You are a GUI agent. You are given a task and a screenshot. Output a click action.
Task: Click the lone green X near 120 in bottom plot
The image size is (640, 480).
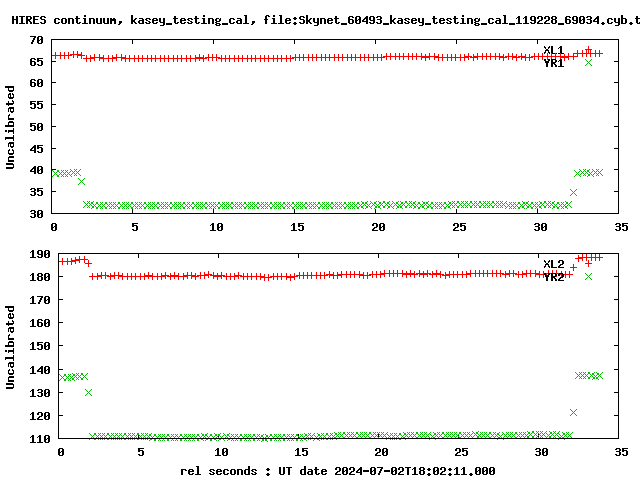click(x=573, y=412)
